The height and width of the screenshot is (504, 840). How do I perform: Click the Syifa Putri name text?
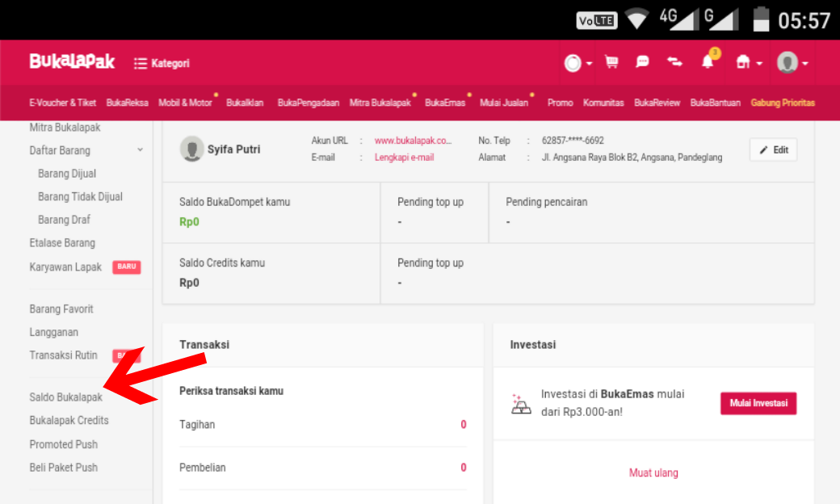tap(233, 149)
